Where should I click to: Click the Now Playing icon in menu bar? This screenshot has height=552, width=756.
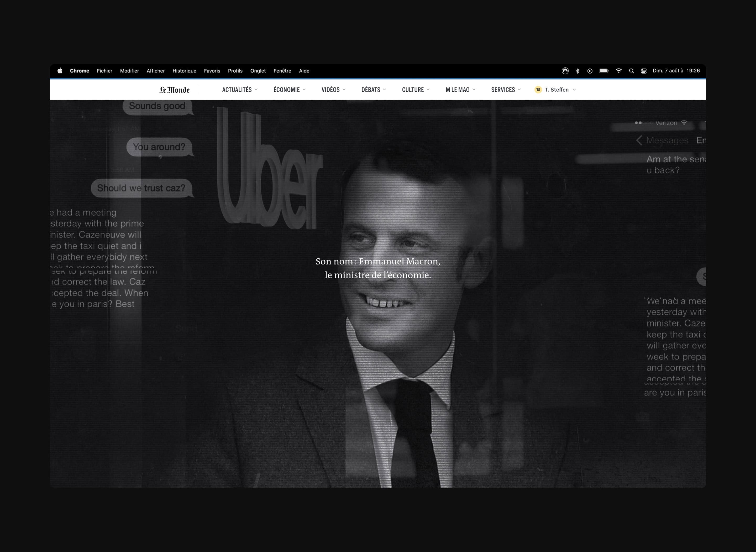(x=590, y=71)
